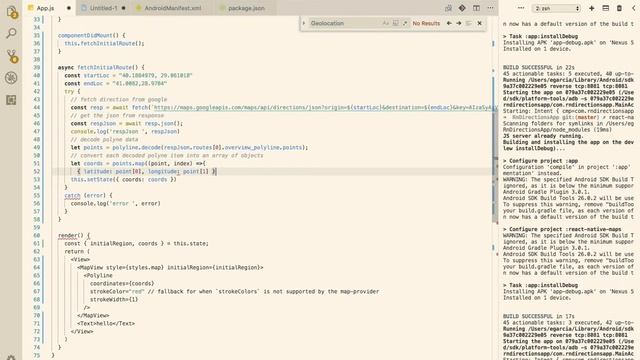Screen dimensions: 640x360
Task: Click 'JS server already running.' terminal line
Action: click(542, 136)
